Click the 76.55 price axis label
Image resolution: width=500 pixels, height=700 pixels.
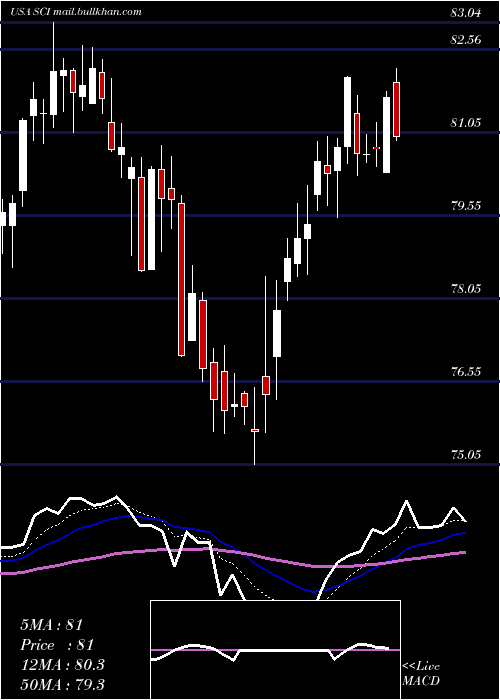point(466,372)
